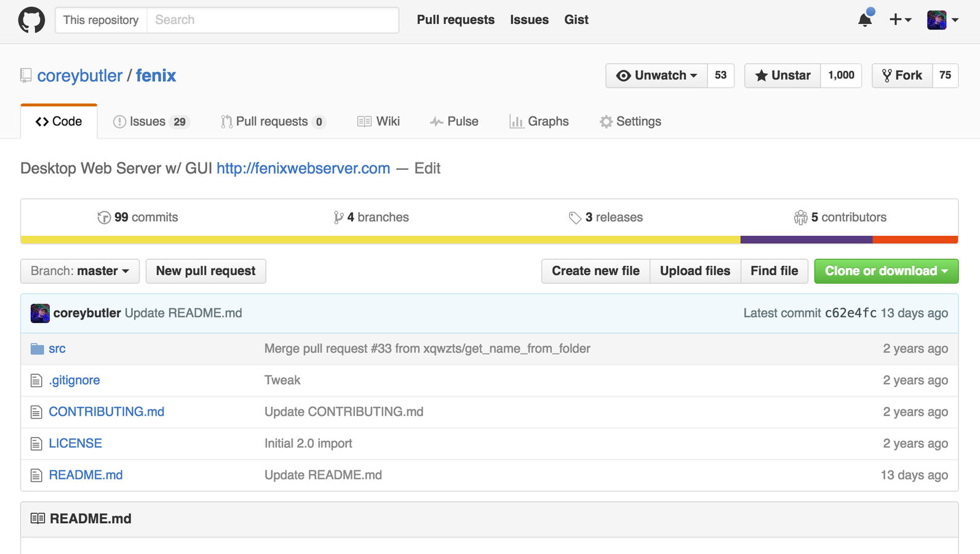Click the Unstar button
Viewport: 980px width, 554px height.
coord(783,76)
